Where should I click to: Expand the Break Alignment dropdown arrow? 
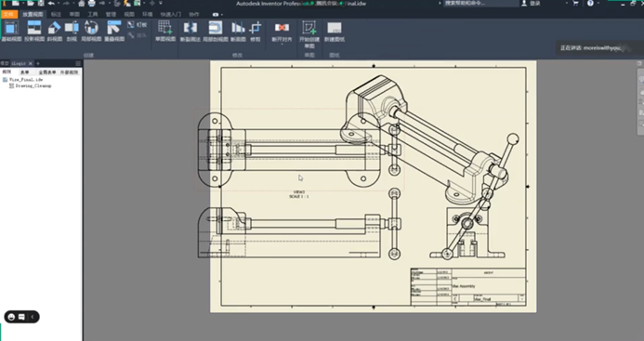(x=282, y=44)
